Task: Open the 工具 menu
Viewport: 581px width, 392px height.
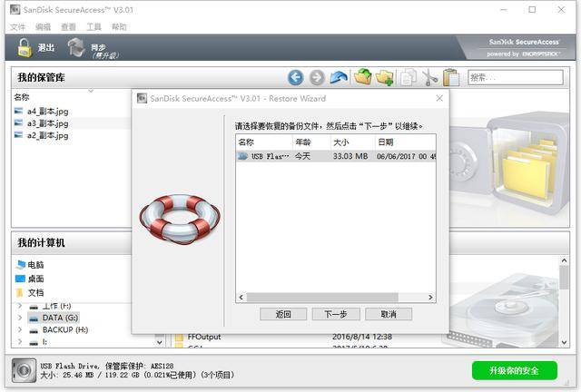Action: pos(94,27)
